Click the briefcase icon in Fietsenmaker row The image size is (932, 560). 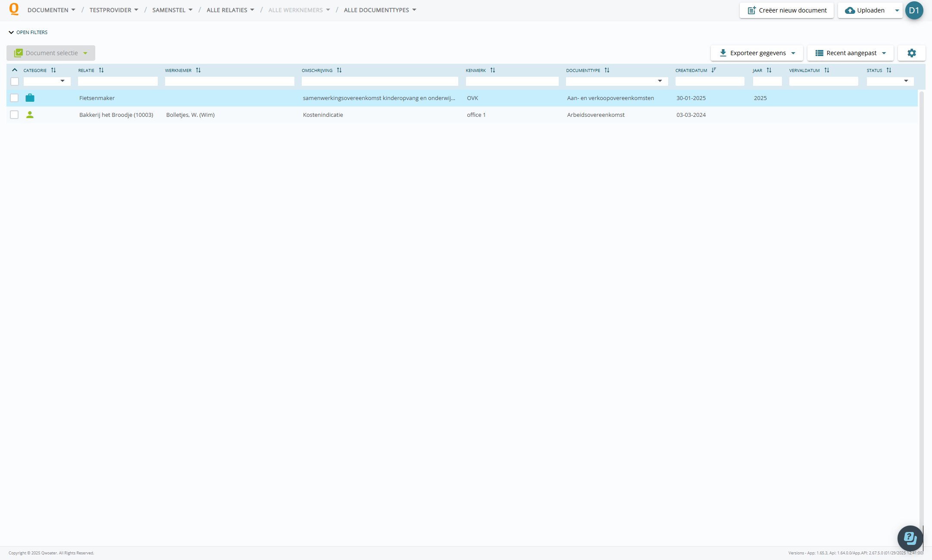click(30, 98)
